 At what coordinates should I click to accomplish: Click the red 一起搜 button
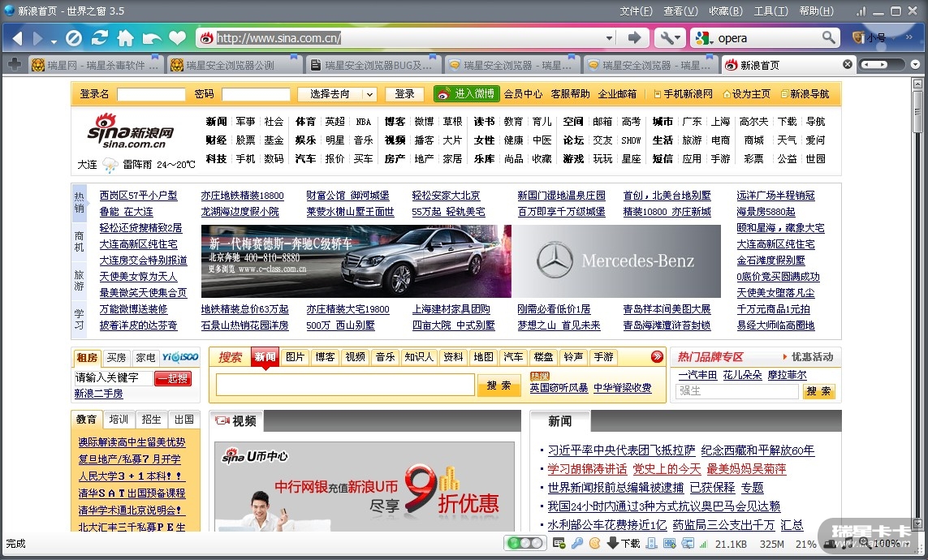pyautogui.click(x=173, y=378)
